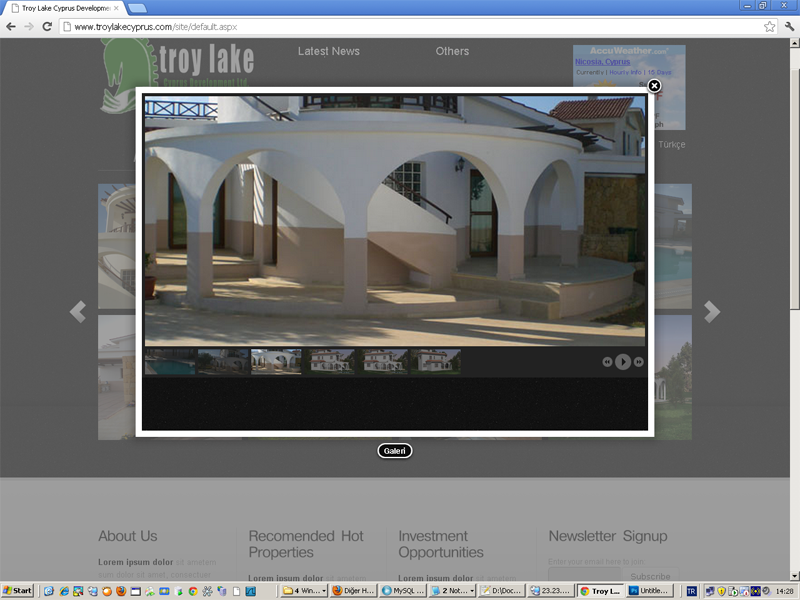Expand the '2 Not...' taskbar group
This screenshot has width=800, height=600.
452,591
